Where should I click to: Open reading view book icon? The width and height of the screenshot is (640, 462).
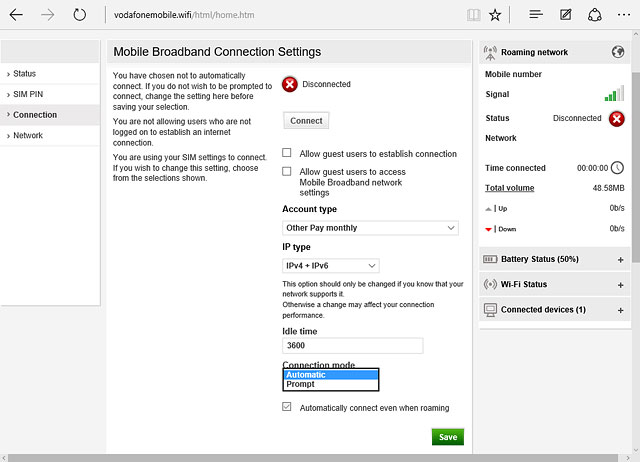[473, 15]
